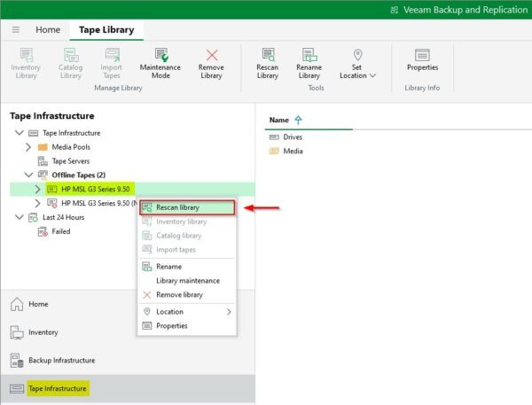Image resolution: width=532 pixels, height=405 pixels.
Task: Select Tape Infrastructure navigation pane
Action: tap(128, 388)
